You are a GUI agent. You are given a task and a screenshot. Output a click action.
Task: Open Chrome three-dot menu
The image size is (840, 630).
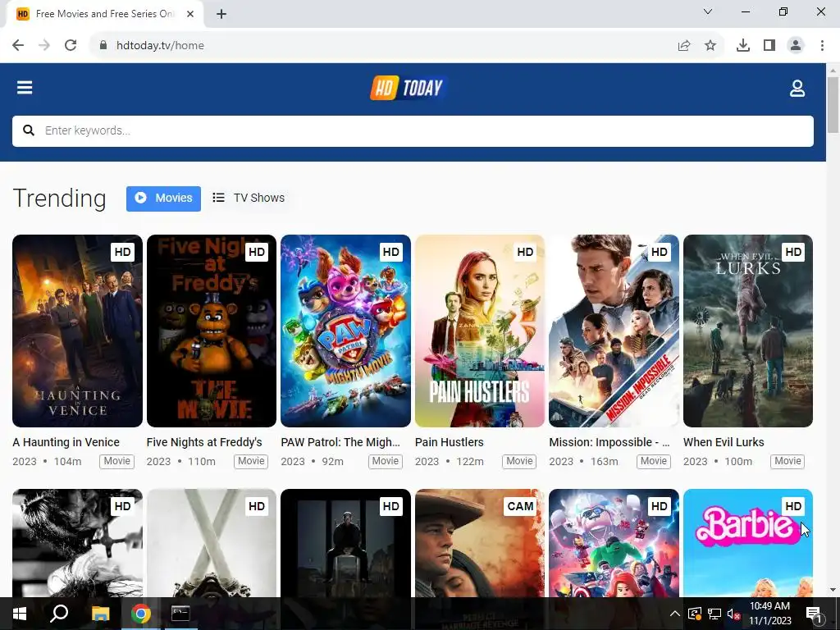(x=822, y=46)
